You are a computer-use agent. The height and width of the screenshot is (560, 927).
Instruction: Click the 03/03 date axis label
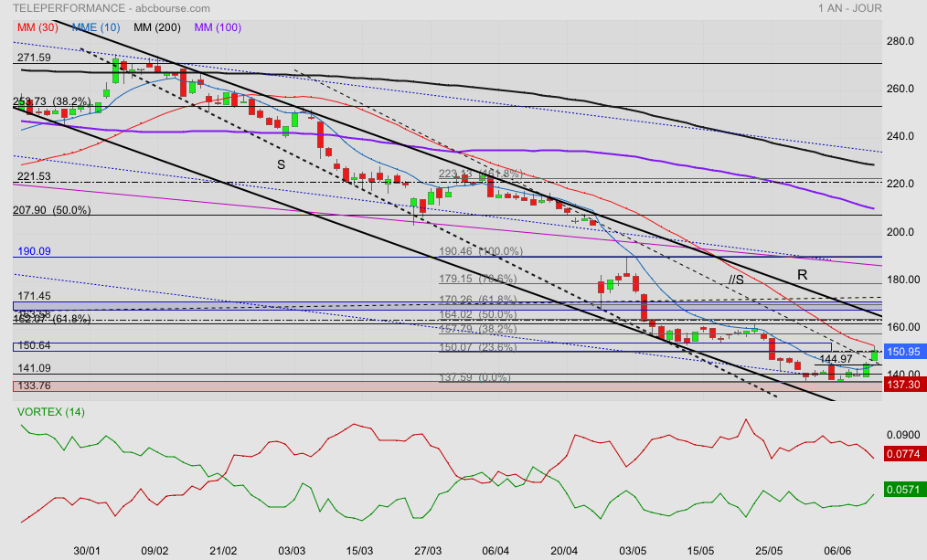point(292,551)
